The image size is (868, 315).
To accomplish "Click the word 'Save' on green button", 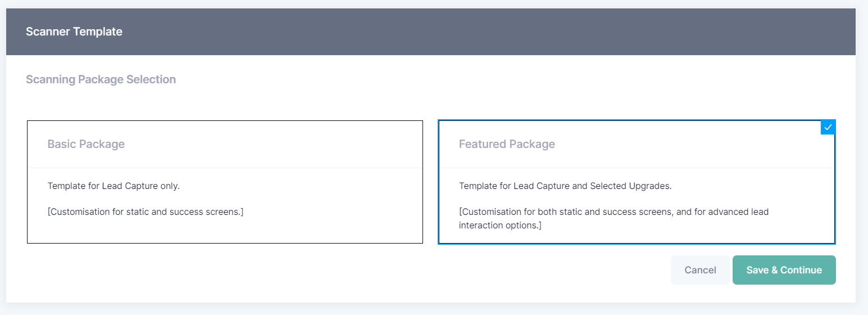I will point(757,270).
